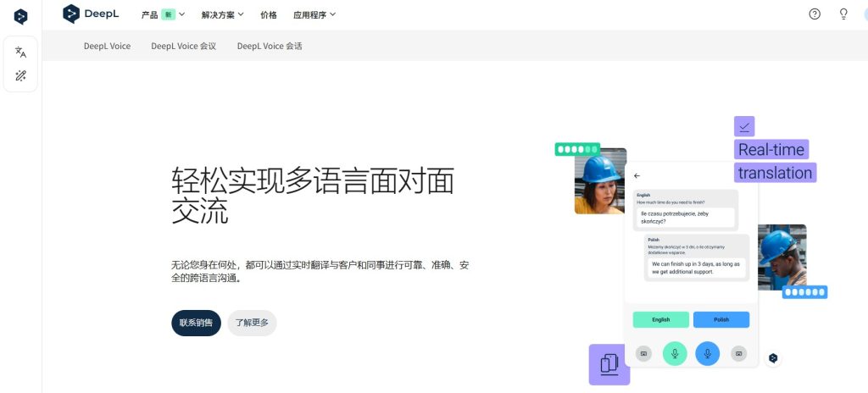Switch to the DeepL Voice 会议 tab
This screenshot has width=868, height=393.
[x=183, y=46]
